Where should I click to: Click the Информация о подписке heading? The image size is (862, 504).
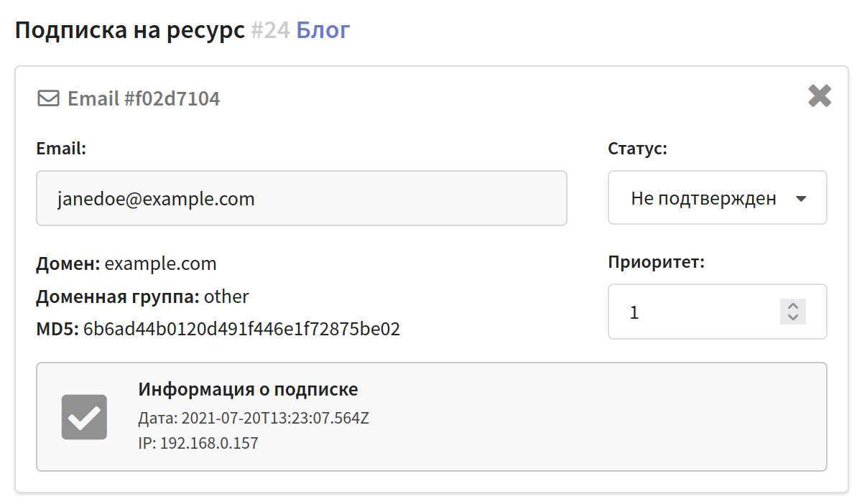click(248, 390)
